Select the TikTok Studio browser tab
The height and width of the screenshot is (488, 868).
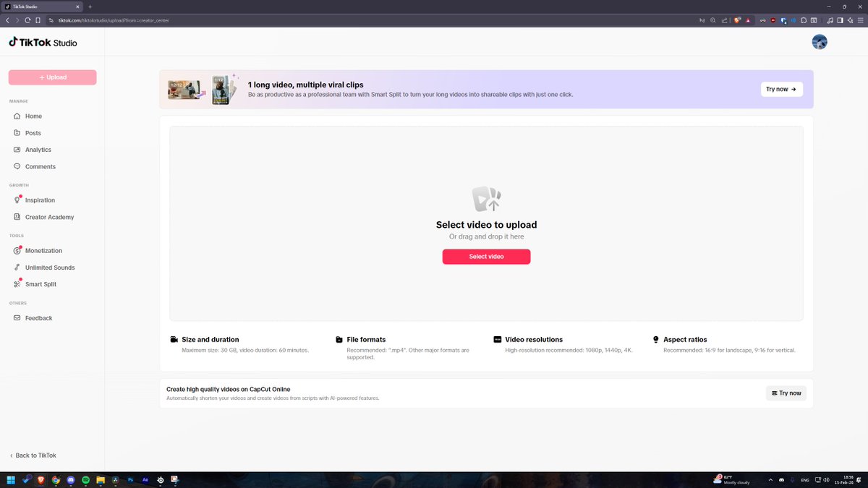coord(41,7)
